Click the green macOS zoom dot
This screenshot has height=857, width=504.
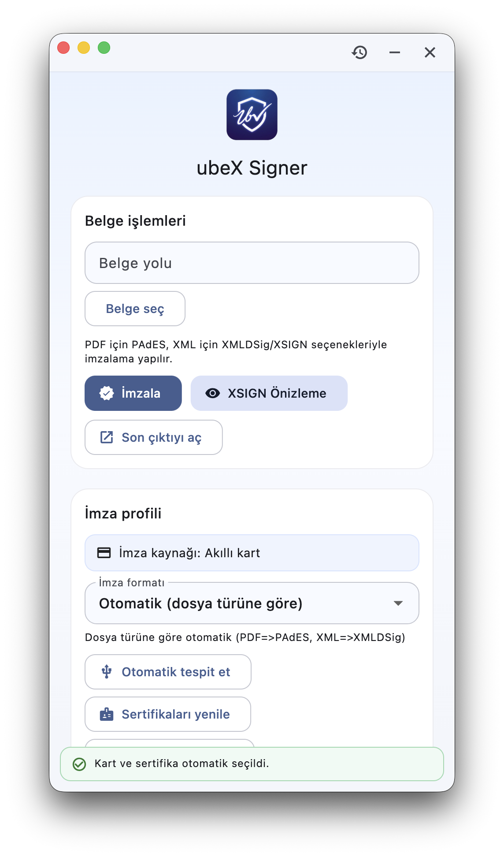pyautogui.click(x=104, y=48)
